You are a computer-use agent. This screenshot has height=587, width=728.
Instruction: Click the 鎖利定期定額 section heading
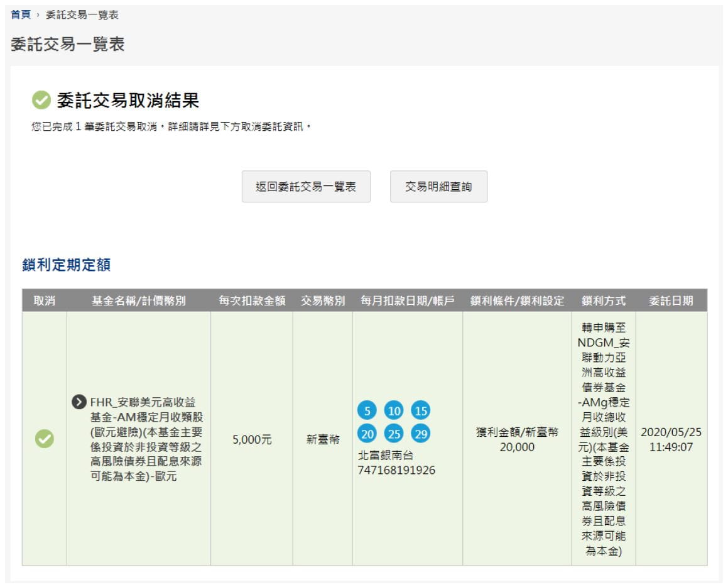click(67, 265)
